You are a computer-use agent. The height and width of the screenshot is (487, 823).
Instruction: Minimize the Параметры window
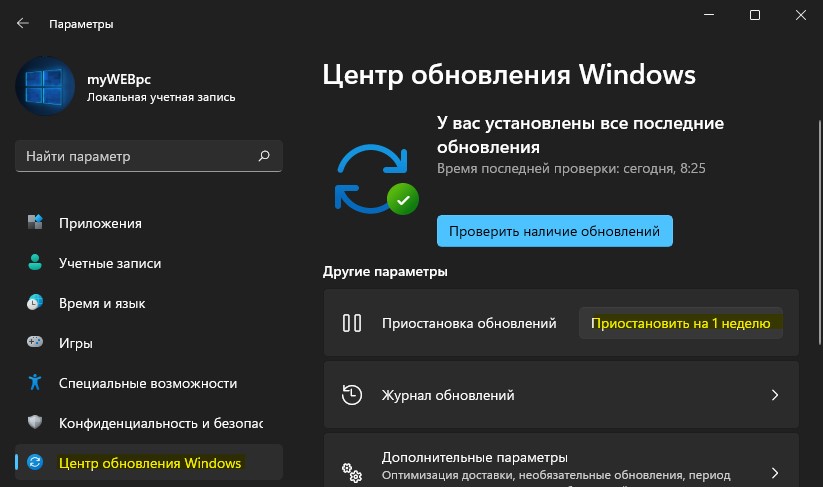[709, 15]
